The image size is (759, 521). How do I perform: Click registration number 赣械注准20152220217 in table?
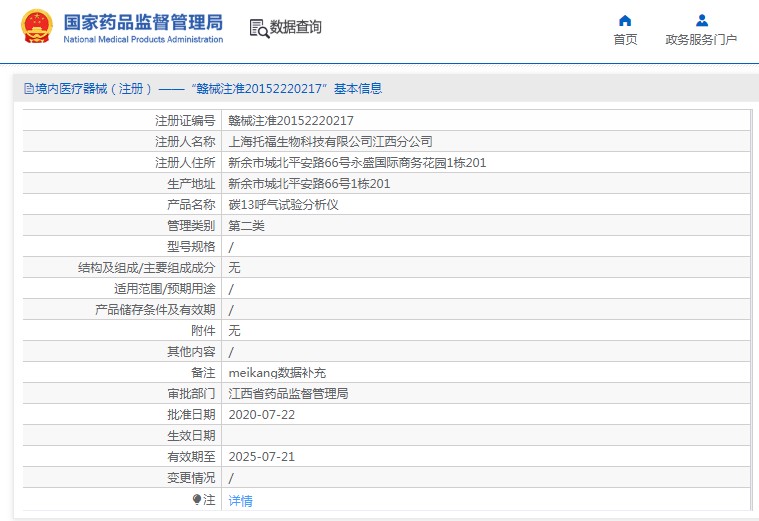coord(291,120)
